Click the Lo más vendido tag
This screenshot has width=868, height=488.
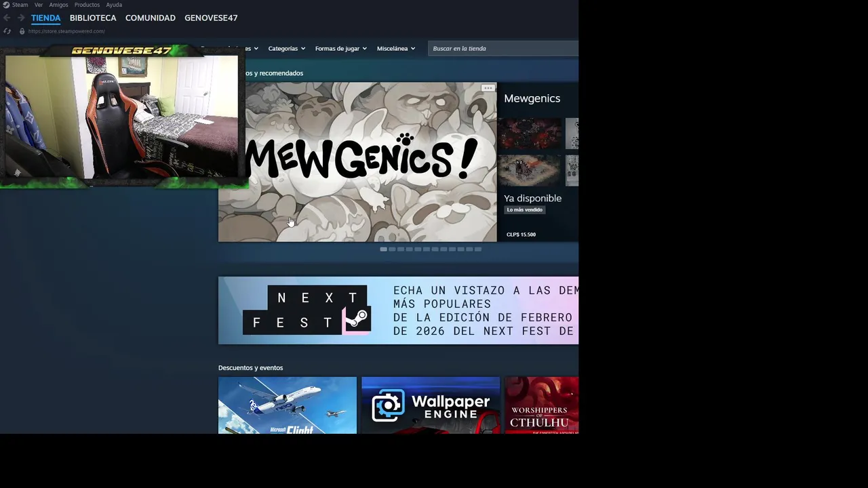(x=525, y=210)
